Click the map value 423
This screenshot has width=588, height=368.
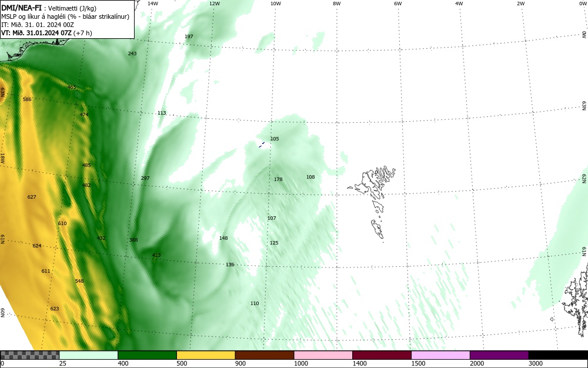[156, 255]
